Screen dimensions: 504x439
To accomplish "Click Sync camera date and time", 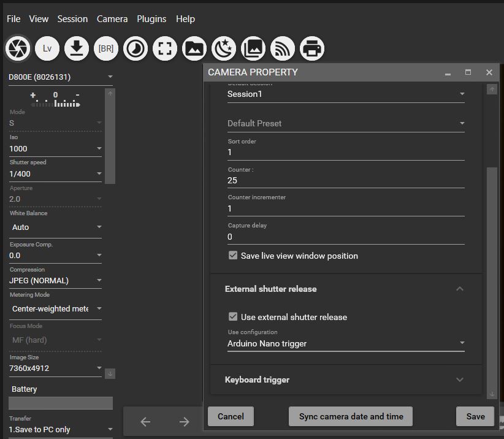I will pyautogui.click(x=351, y=416).
